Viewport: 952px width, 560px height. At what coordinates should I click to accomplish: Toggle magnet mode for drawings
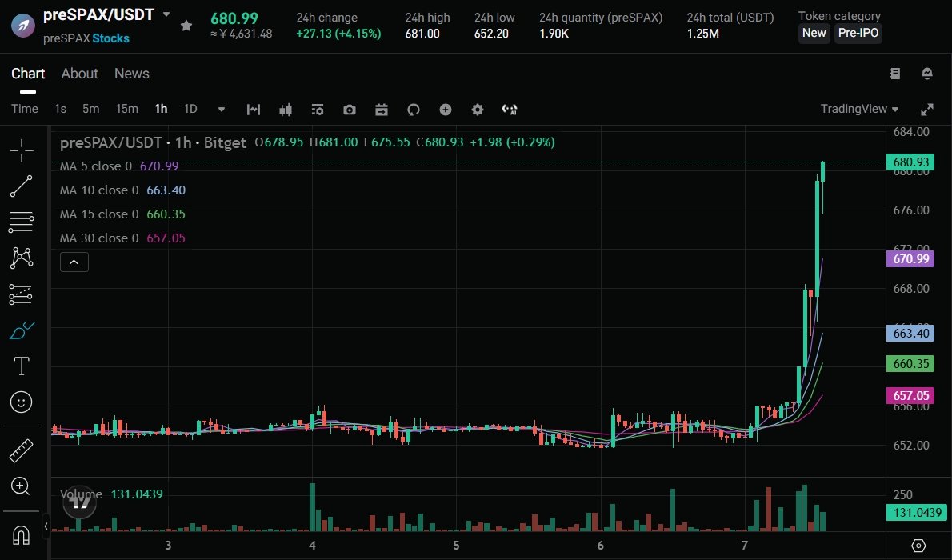[x=22, y=534]
